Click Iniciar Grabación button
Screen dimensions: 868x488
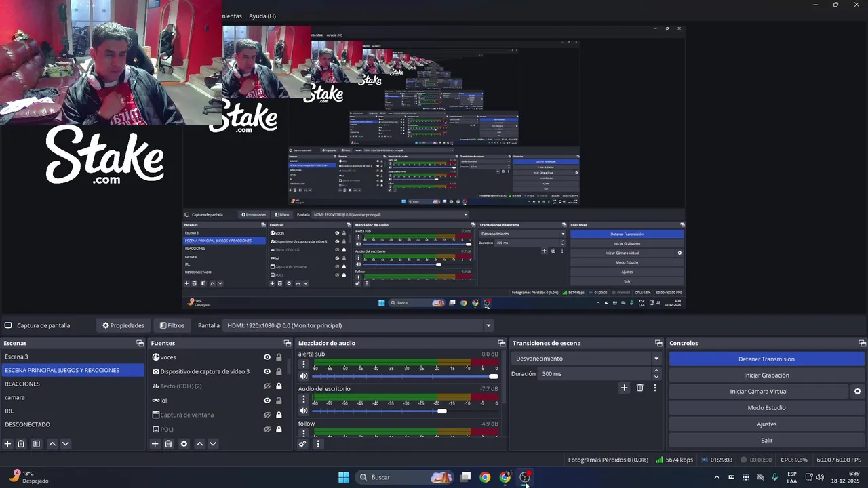pyautogui.click(x=766, y=375)
